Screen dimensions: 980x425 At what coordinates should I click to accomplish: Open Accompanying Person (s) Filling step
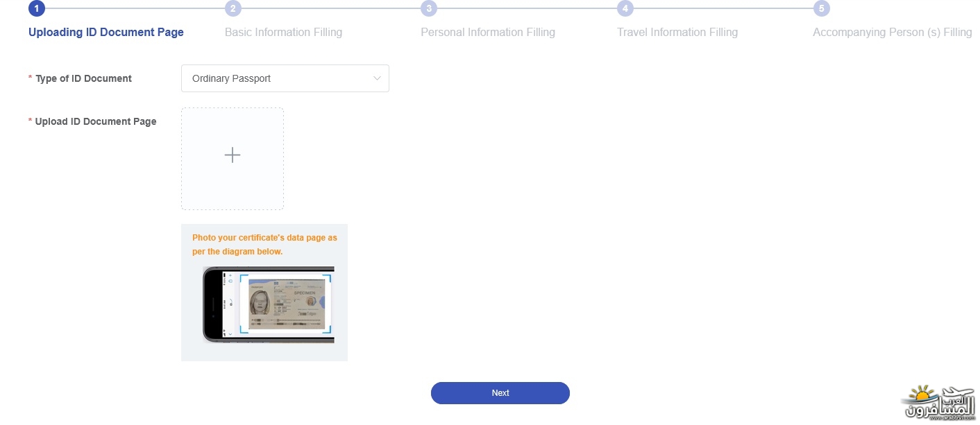coord(892,32)
